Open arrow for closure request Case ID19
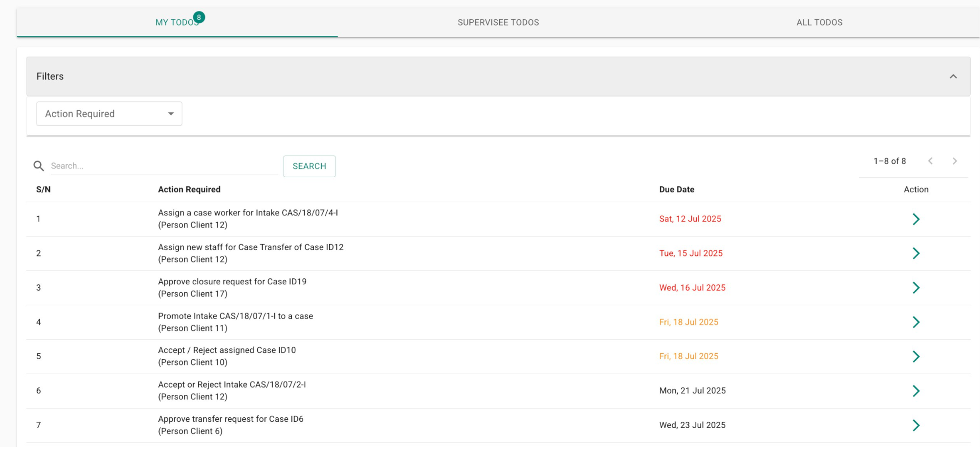The image size is (980, 464). tap(916, 287)
